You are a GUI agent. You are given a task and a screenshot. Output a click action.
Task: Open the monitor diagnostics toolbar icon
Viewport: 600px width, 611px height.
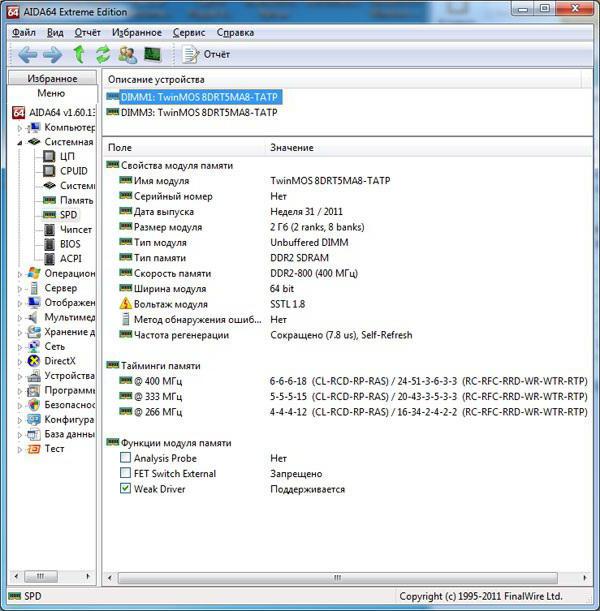coord(152,54)
